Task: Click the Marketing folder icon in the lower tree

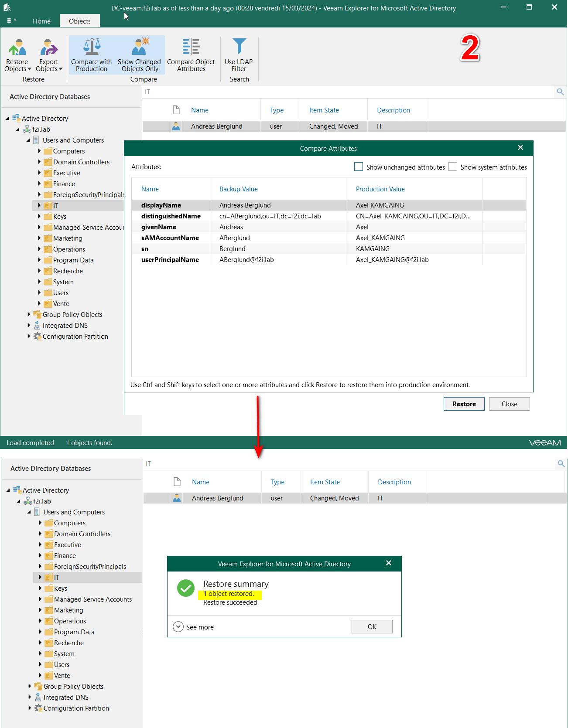Action: [x=49, y=610]
